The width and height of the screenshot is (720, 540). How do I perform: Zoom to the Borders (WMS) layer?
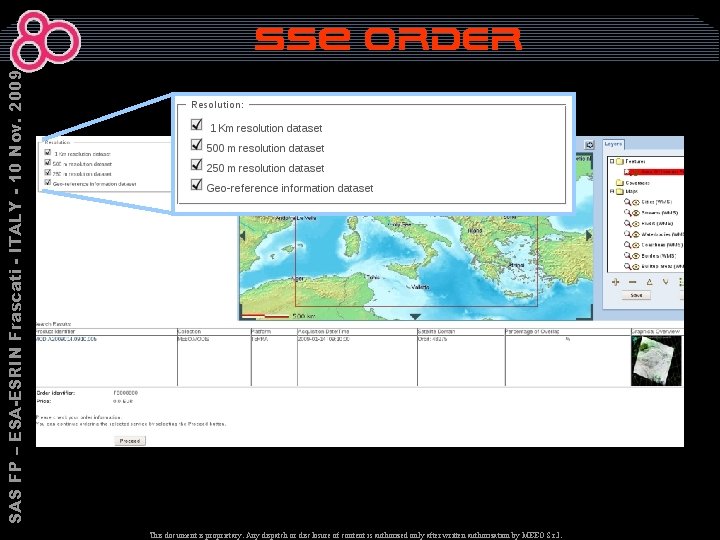pyautogui.click(x=627, y=256)
